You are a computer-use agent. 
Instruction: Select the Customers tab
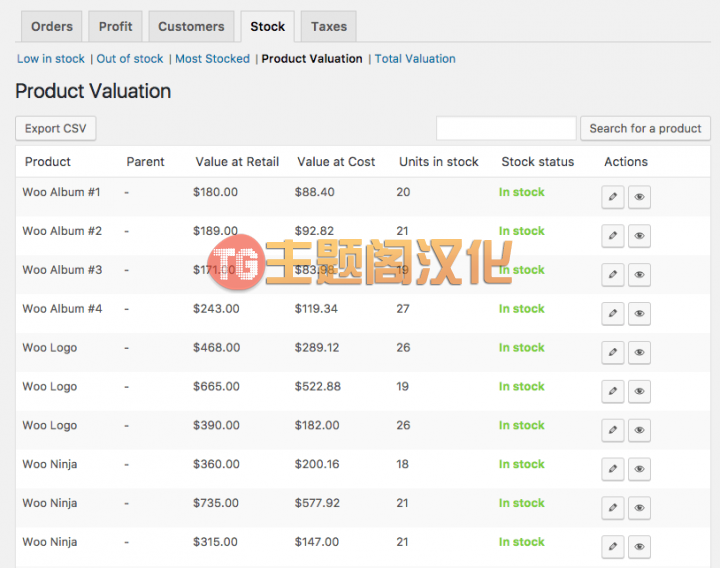click(191, 27)
